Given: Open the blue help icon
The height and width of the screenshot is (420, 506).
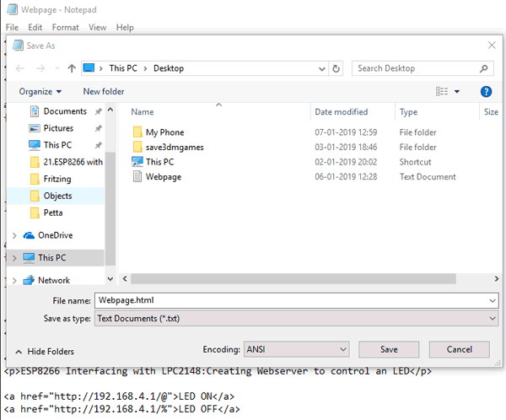Looking at the screenshot, I should (486, 92).
